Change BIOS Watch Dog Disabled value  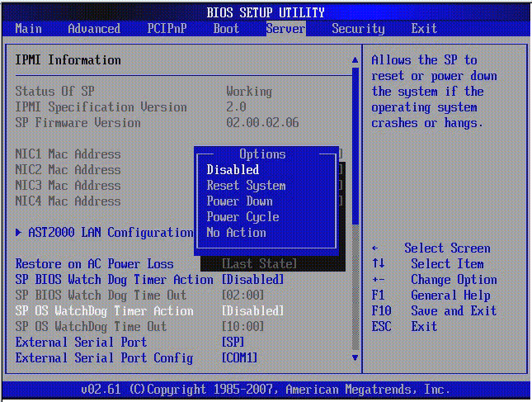point(252,280)
